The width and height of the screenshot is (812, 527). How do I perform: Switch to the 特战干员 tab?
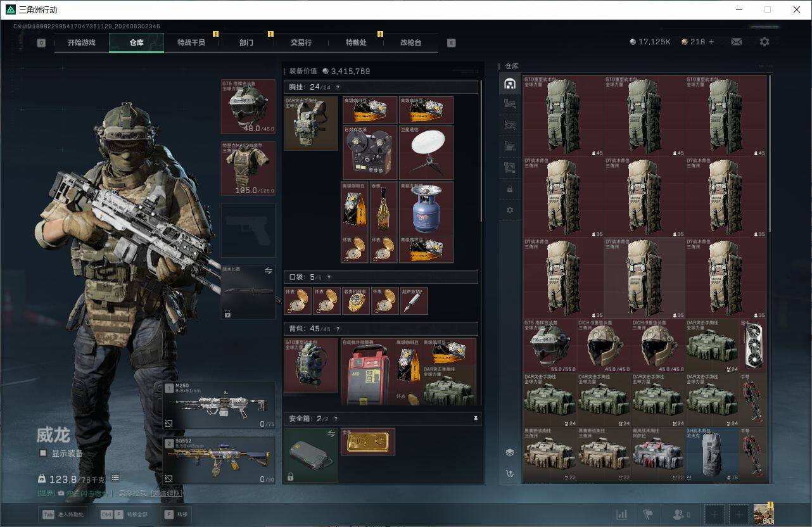tap(191, 43)
